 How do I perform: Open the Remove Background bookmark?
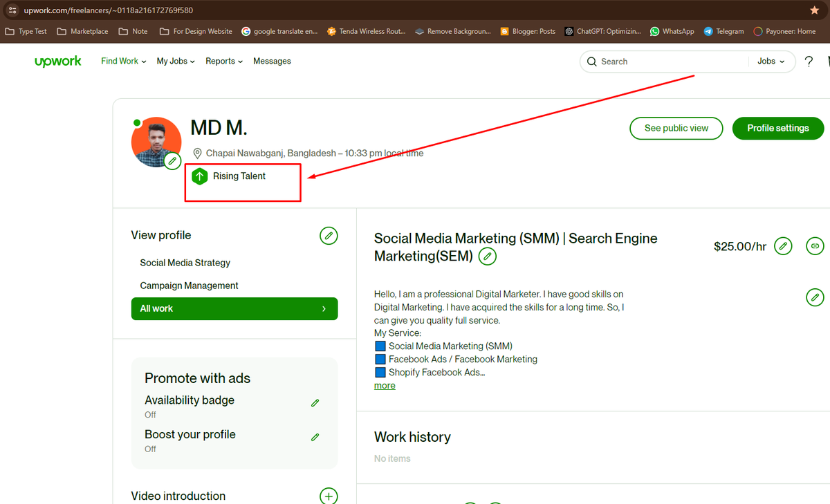pyautogui.click(x=453, y=31)
